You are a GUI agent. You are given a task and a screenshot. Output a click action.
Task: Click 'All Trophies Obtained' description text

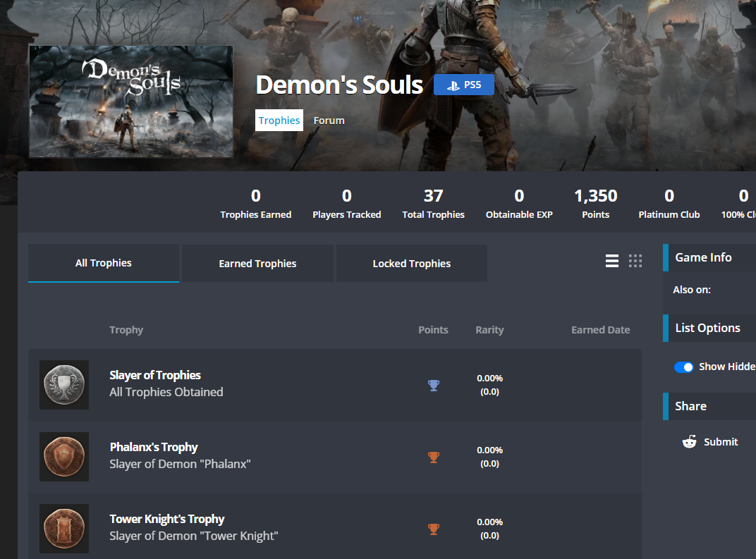(166, 392)
